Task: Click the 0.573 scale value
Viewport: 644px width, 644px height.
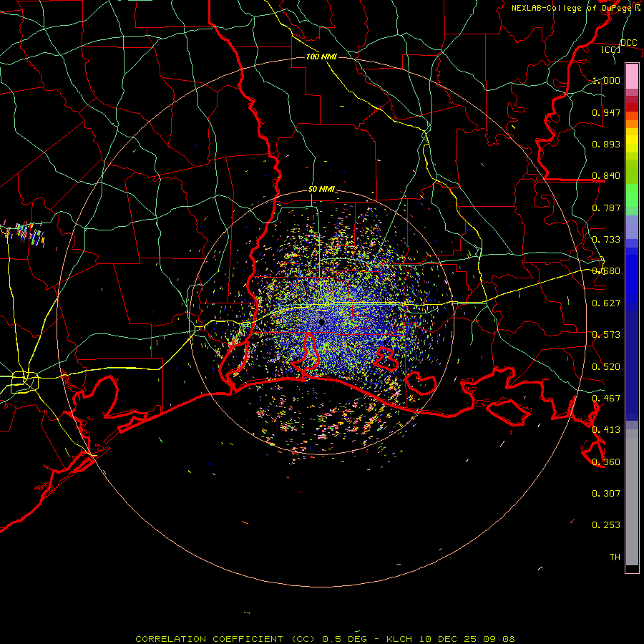Action: click(x=606, y=335)
